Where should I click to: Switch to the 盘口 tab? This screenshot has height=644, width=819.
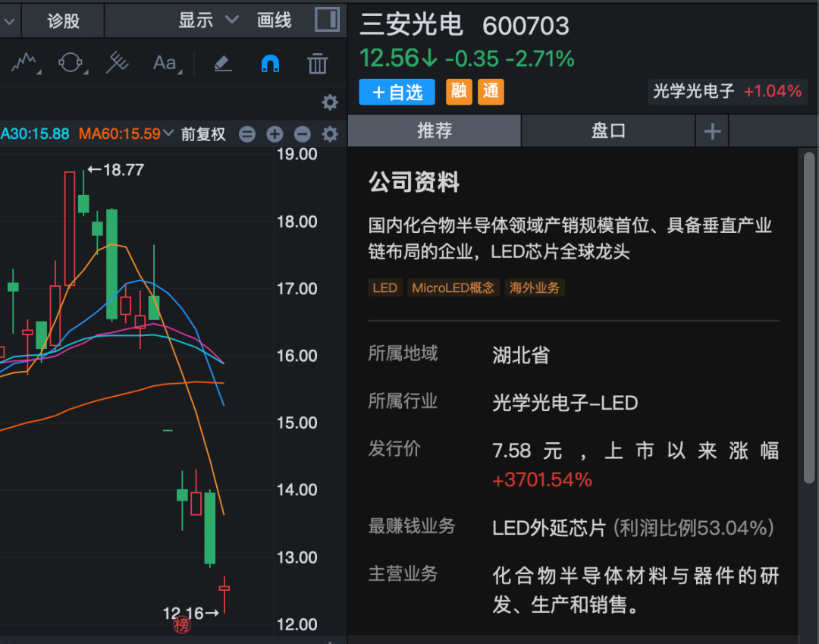click(x=607, y=130)
